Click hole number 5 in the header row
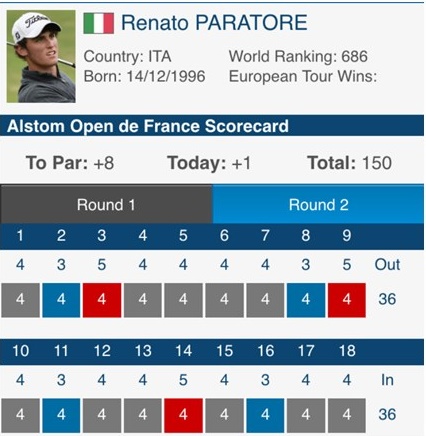 [183, 236]
